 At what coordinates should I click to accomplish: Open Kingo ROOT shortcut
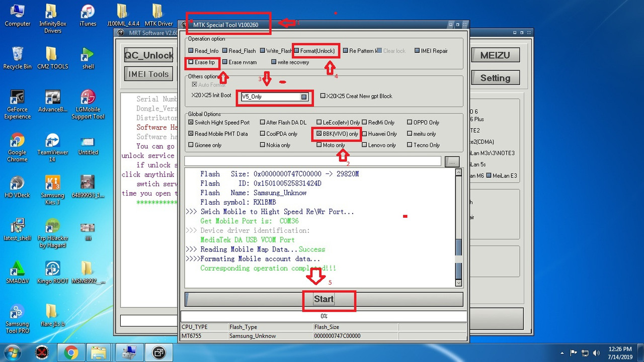click(53, 273)
